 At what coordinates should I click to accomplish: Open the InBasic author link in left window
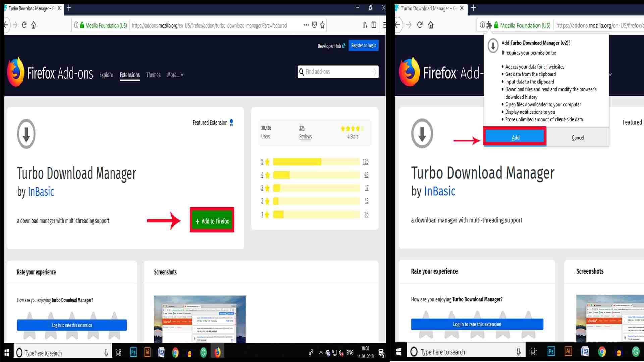pos(41,192)
